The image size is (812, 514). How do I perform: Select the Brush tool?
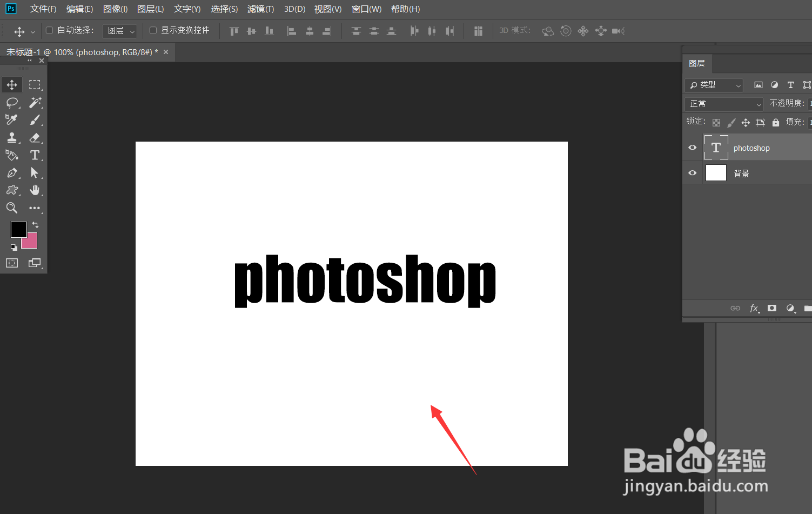tap(35, 120)
